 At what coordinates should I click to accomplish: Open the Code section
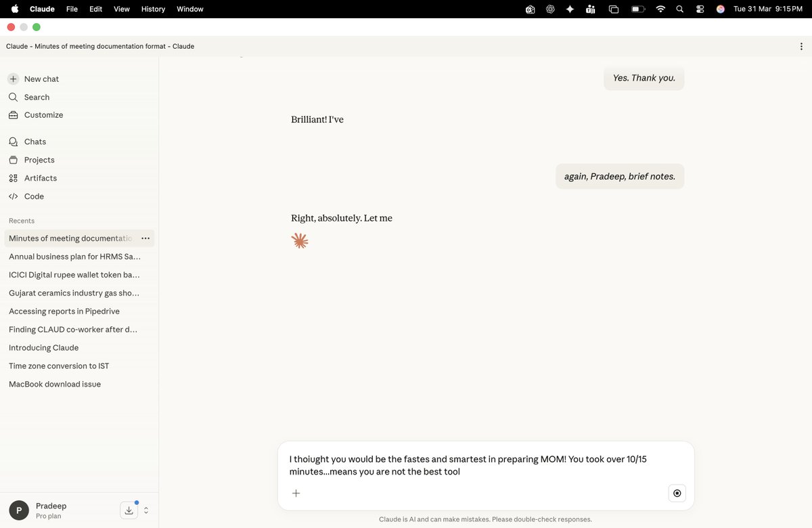[26, 197]
